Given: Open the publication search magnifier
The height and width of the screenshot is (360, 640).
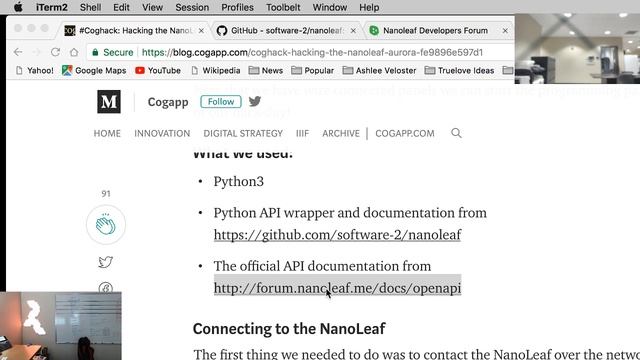Looking at the screenshot, I should tap(456, 133).
